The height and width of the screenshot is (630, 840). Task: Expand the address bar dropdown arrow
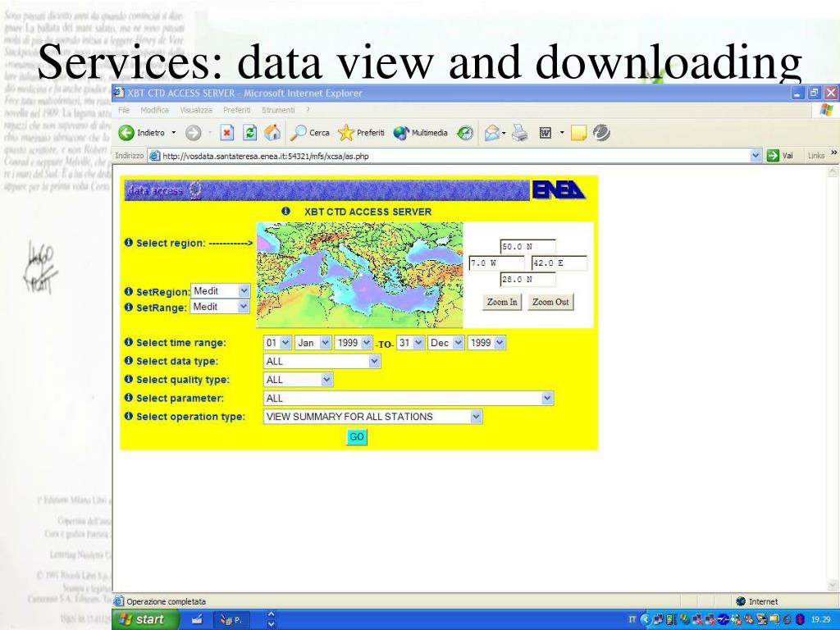coord(756,156)
